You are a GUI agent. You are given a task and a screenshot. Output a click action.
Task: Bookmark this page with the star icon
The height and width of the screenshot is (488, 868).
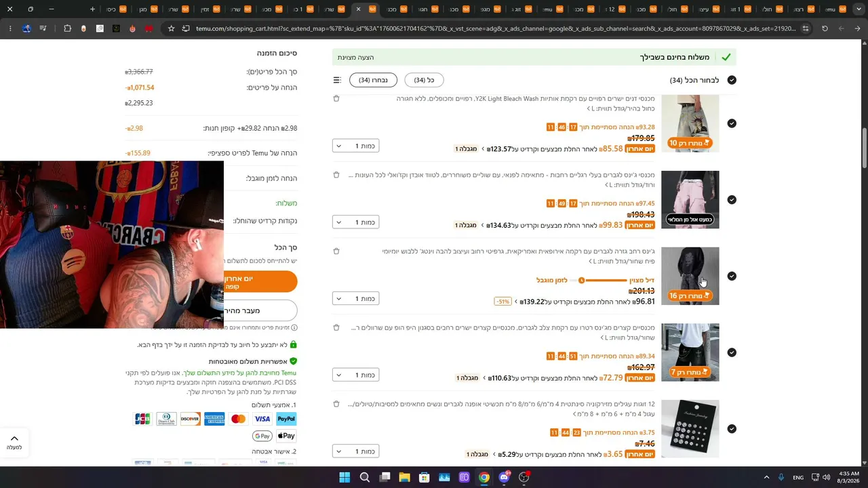(171, 28)
